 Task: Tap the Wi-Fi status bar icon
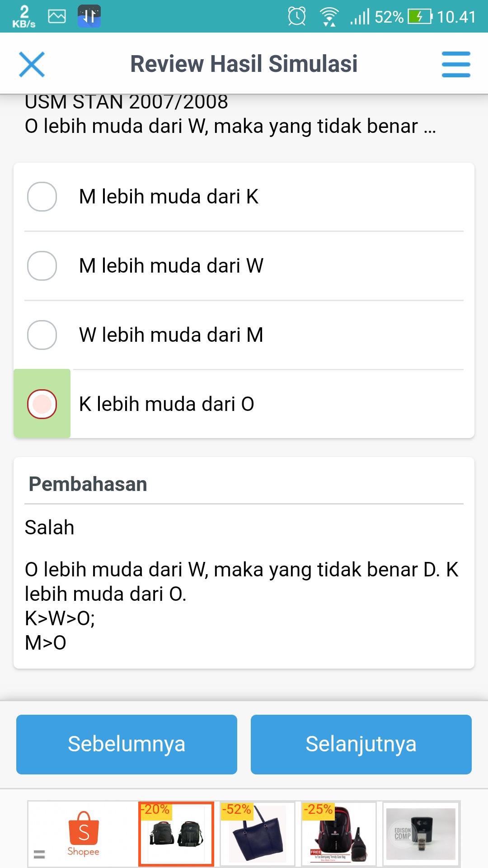click(329, 17)
